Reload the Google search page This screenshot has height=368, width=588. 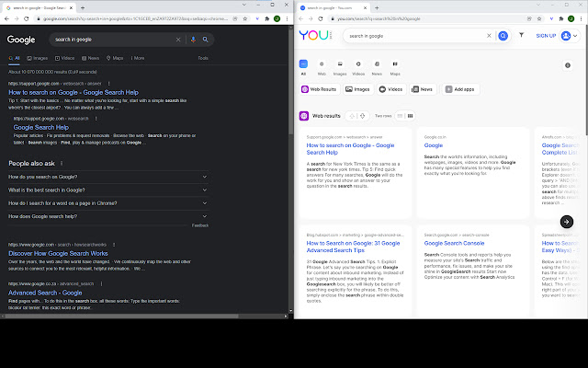[27, 18]
